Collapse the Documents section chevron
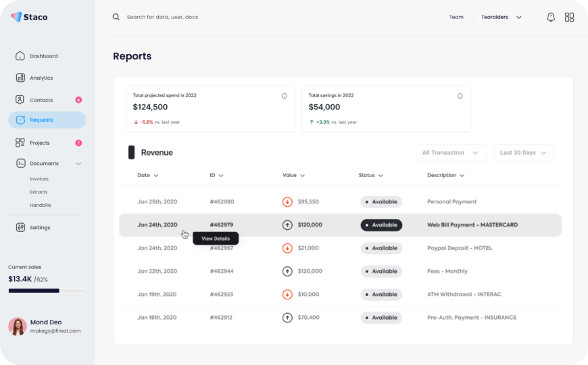This screenshot has height=365, width=588. tap(78, 164)
